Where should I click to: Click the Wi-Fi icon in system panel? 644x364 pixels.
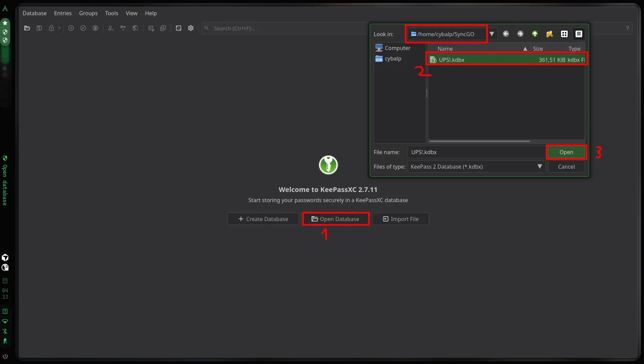(5, 321)
